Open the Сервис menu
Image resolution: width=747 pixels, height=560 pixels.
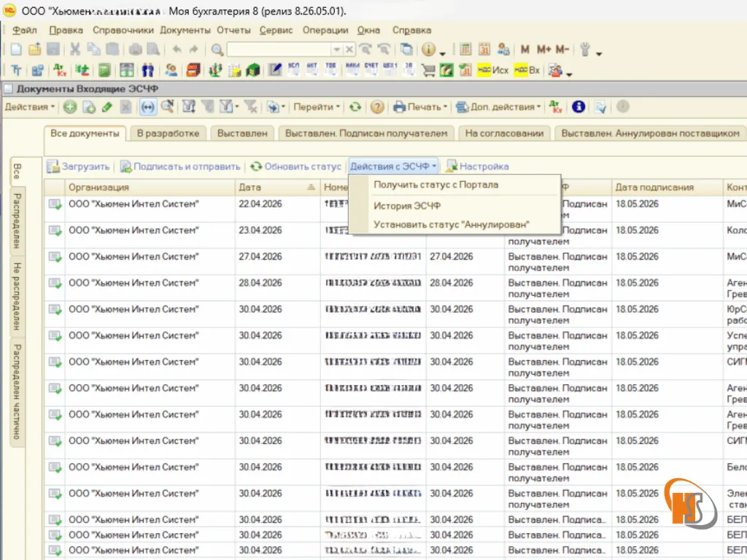(276, 30)
